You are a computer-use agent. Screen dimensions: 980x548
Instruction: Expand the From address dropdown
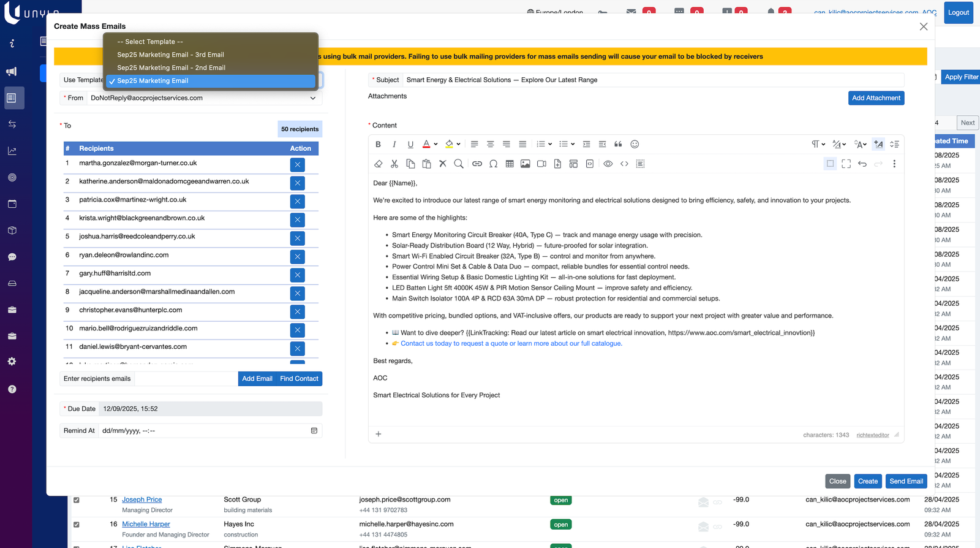(313, 98)
